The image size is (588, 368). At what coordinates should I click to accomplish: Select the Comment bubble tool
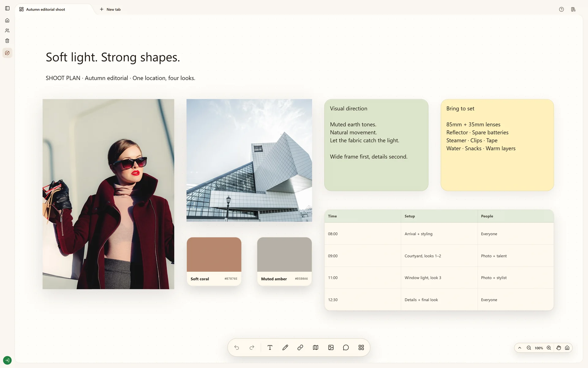pyautogui.click(x=346, y=347)
